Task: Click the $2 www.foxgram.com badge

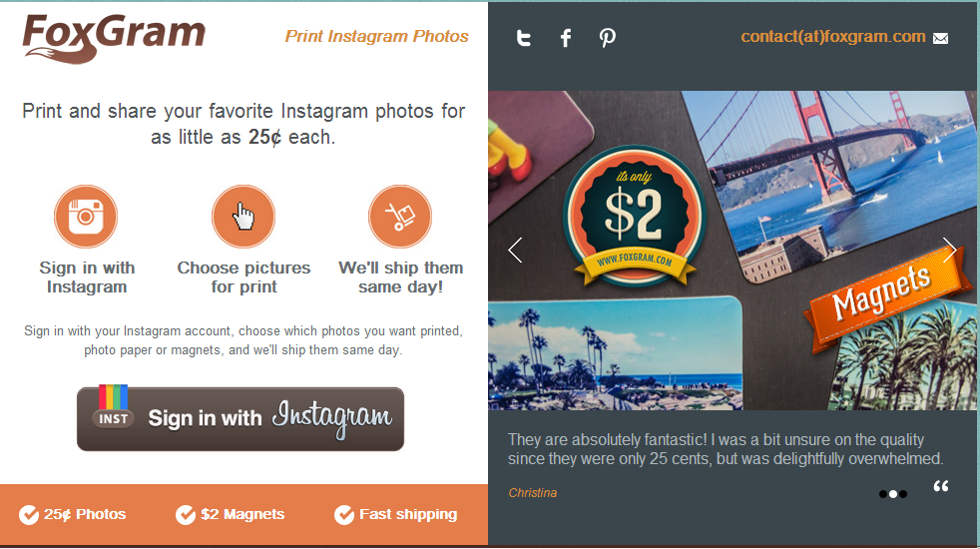Action: (x=635, y=217)
